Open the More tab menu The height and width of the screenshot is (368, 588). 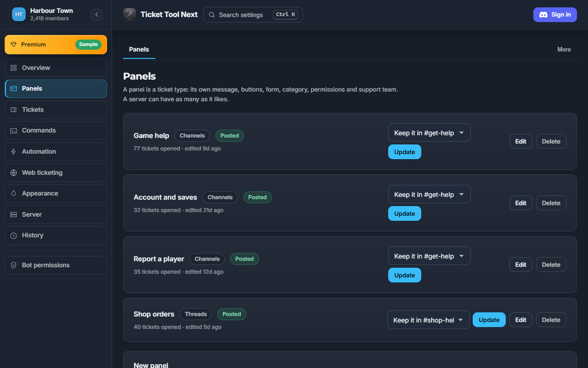[x=564, y=50]
